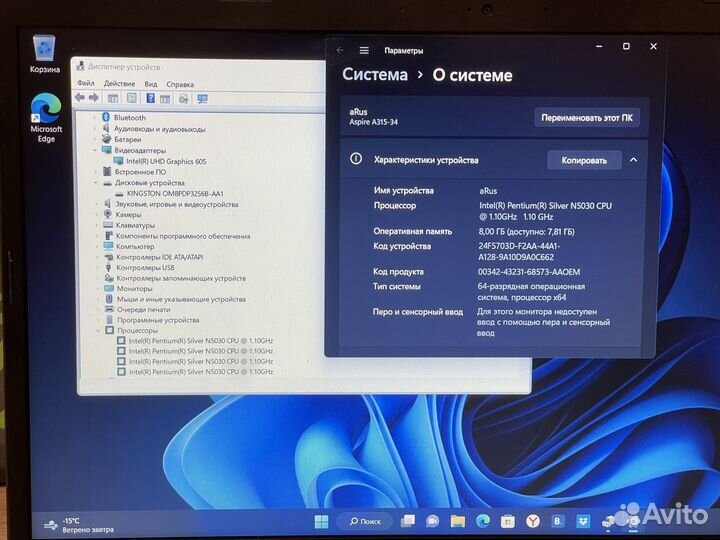
Task: Select KINGSTON OM8PDP3256B-AA1 disk
Action: pos(174,193)
